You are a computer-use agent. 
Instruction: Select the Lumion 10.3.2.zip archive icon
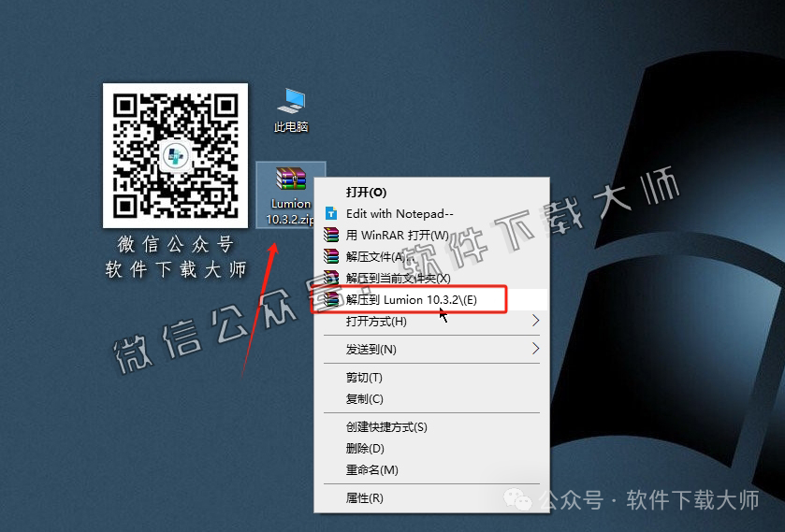[290, 195]
